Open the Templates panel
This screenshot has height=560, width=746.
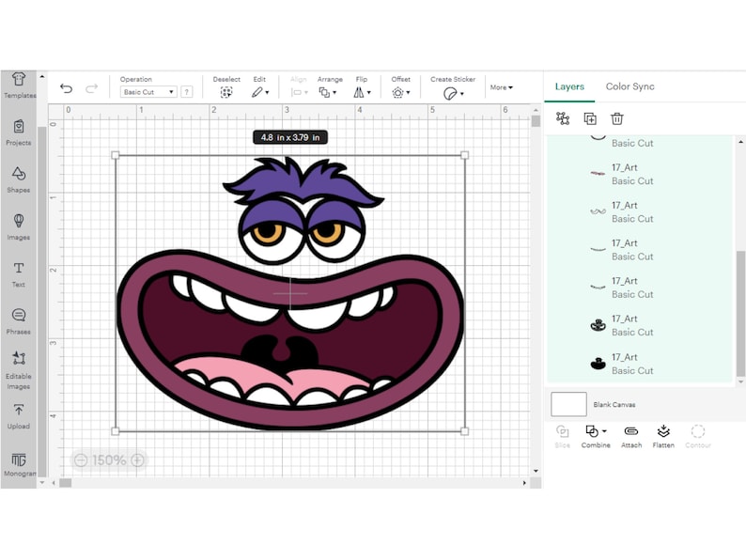click(19, 86)
